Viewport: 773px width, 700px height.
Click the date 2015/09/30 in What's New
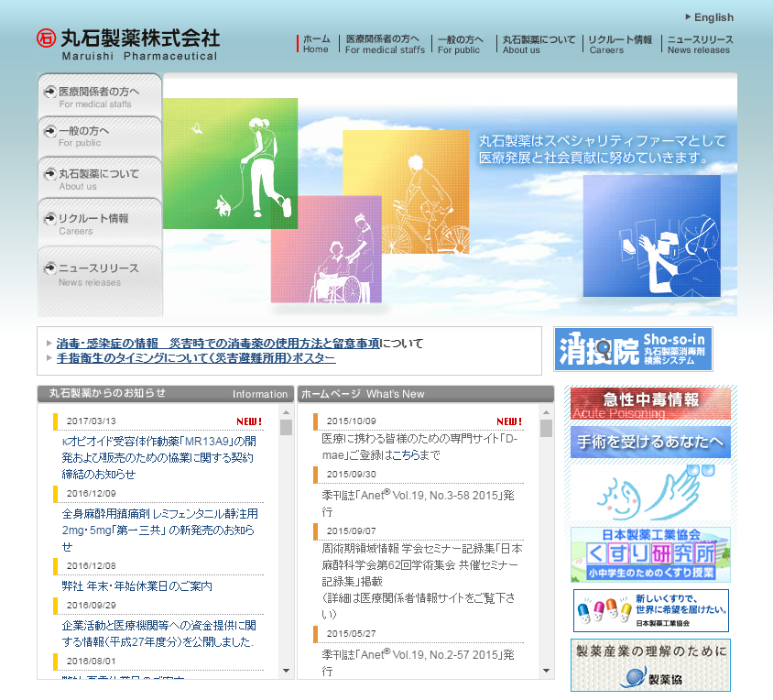[352, 474]
